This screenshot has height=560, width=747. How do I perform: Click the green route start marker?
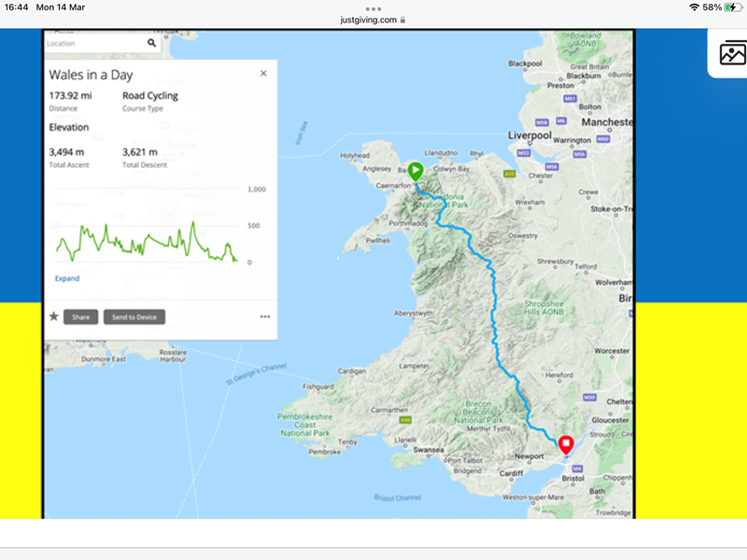point(415,171)
